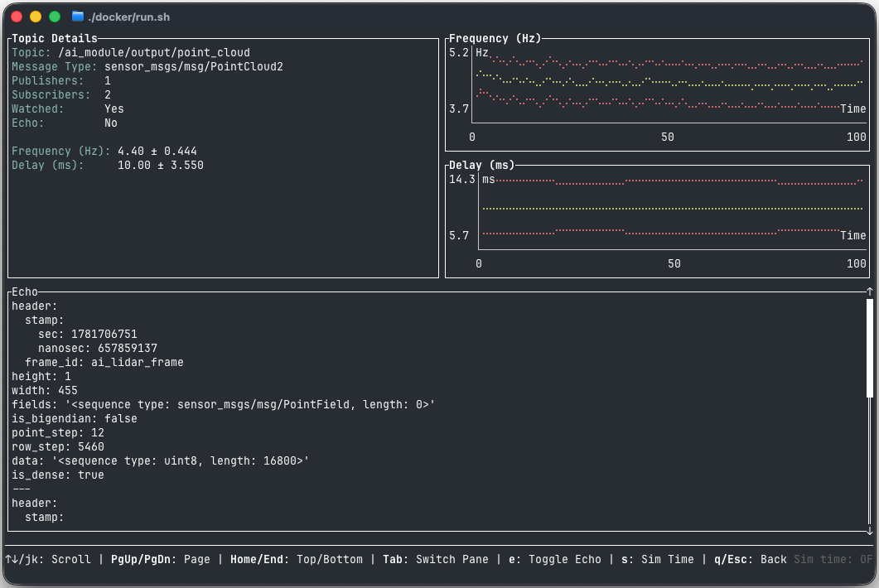This screenshot has width=879, height=588.
Task: Maximize the window with green button
Action: [55, 17]
